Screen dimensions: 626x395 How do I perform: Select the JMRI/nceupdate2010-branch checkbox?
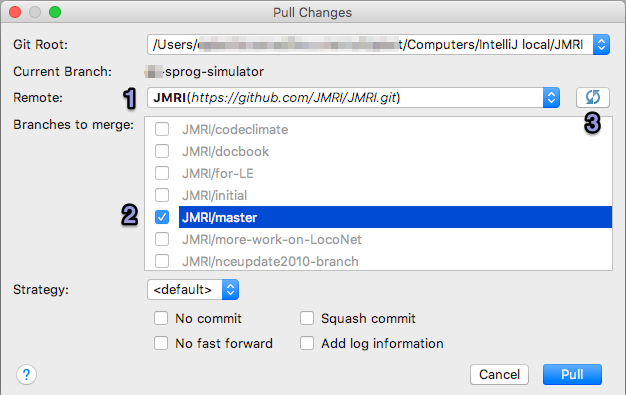click(x=162, y=261)
